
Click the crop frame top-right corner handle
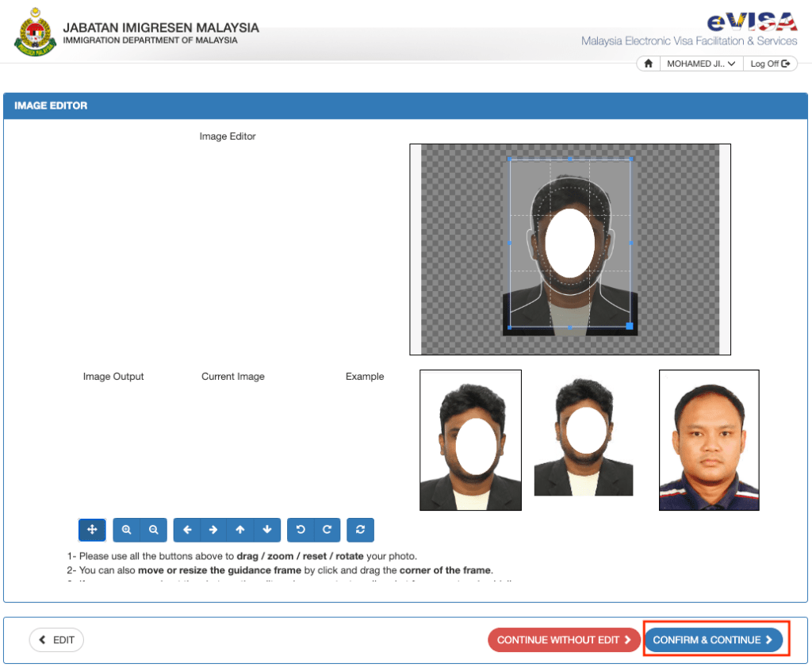(630, 159)
